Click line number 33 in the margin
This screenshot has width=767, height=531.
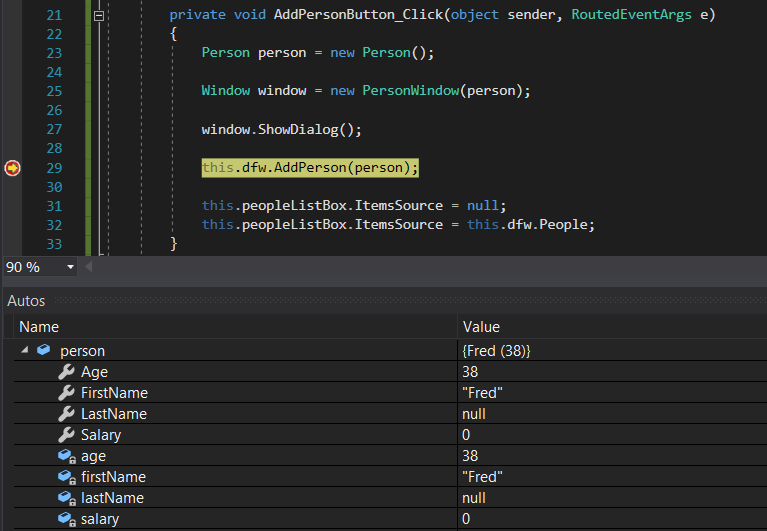[x=54, y=244]
